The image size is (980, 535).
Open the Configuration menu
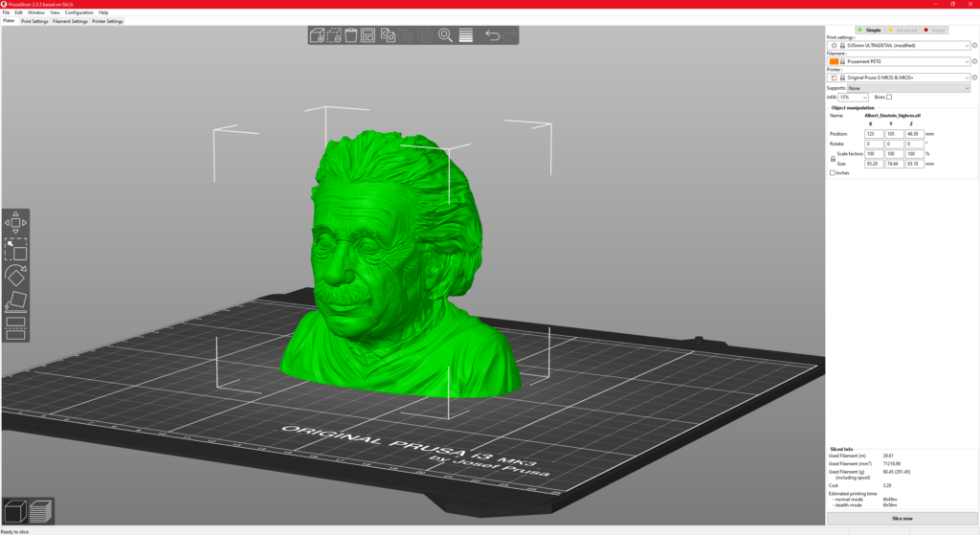click(78, 12)
